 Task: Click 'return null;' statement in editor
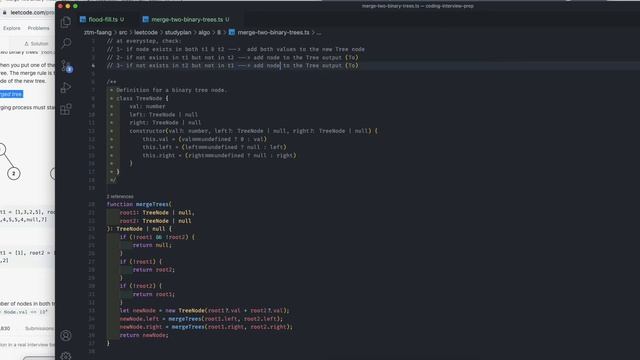tap(152, 245)
